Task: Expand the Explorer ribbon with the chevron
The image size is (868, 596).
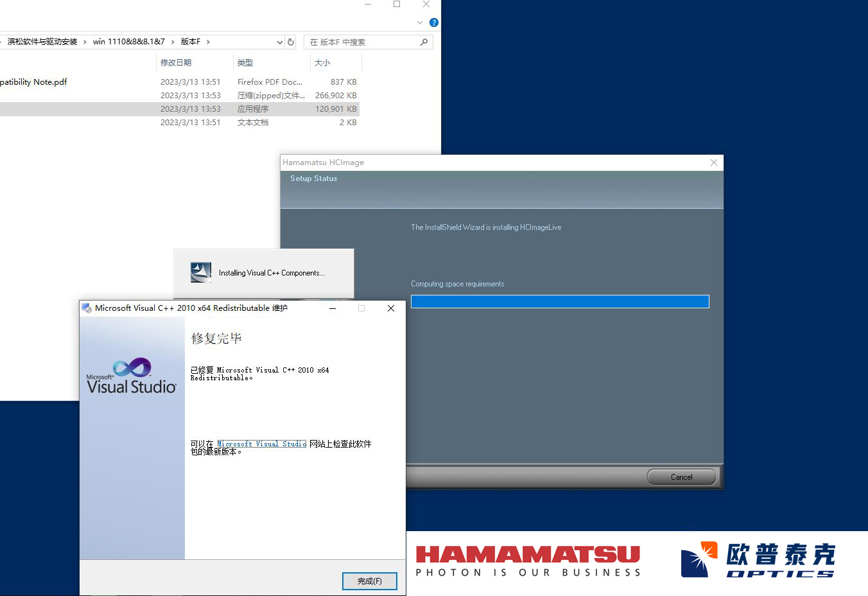Action: (420, 22)
